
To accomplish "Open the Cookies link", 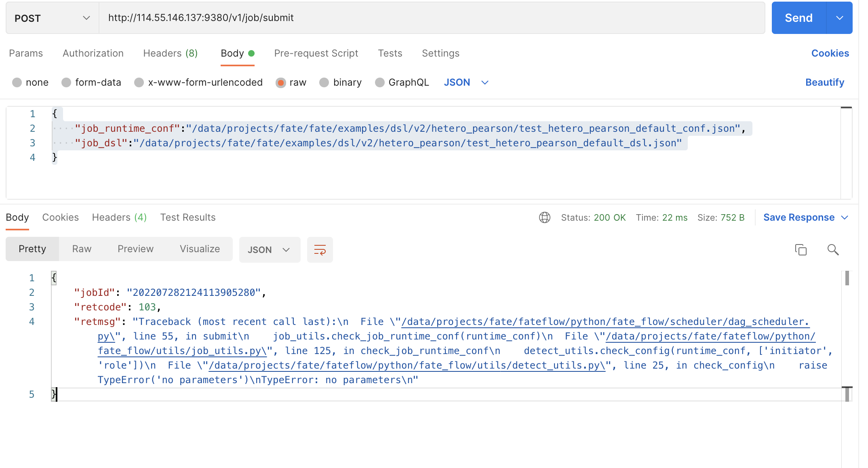I will [830, 53].
